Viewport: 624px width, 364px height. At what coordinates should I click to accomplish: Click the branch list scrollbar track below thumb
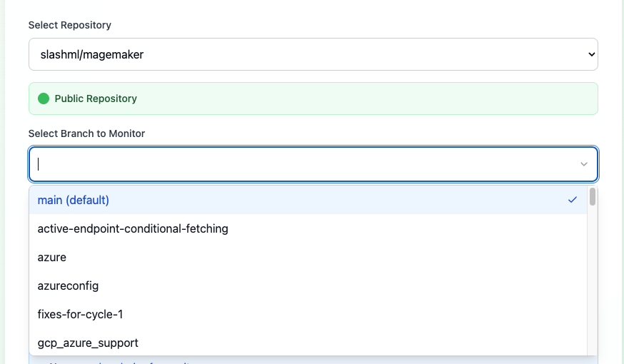pos(593,280)
